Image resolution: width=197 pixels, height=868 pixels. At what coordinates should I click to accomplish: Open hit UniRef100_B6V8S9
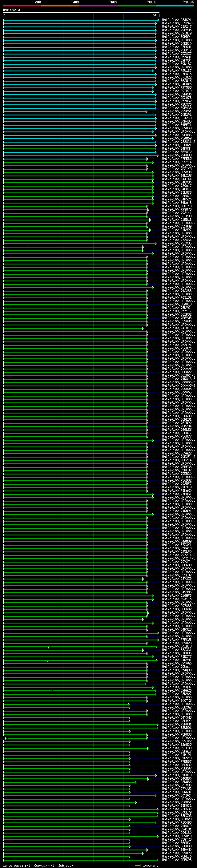click(x=176, y=128)
